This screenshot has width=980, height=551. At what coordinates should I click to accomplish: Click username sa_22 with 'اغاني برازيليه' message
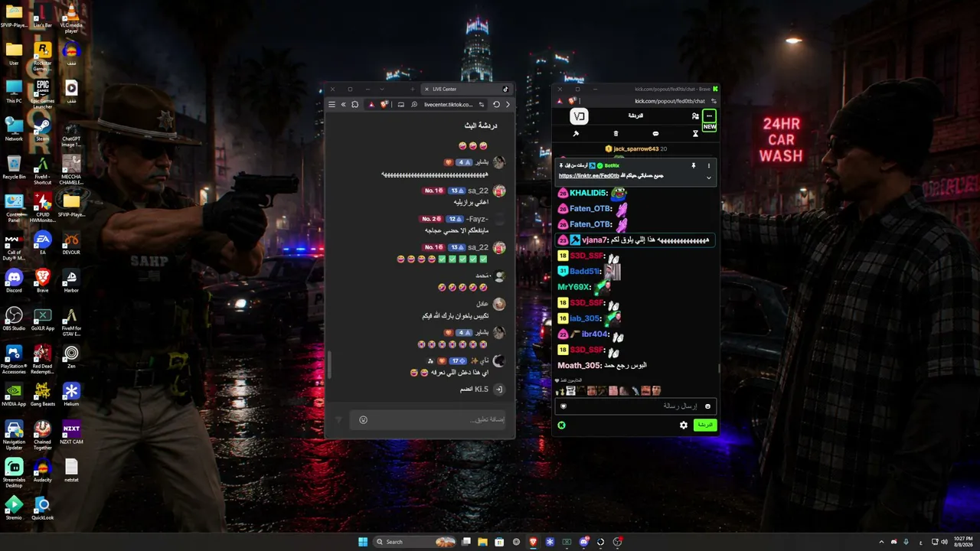(x=478, y=191)
